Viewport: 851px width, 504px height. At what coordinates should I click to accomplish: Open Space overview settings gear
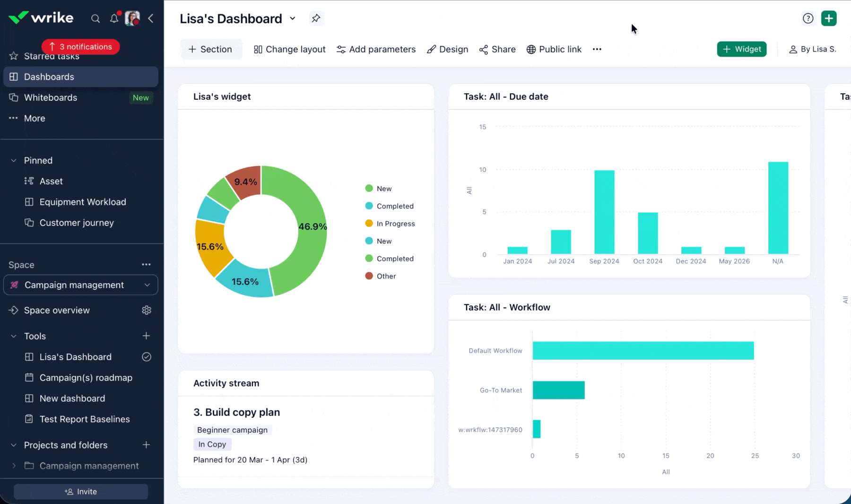[x=147, y=310]
